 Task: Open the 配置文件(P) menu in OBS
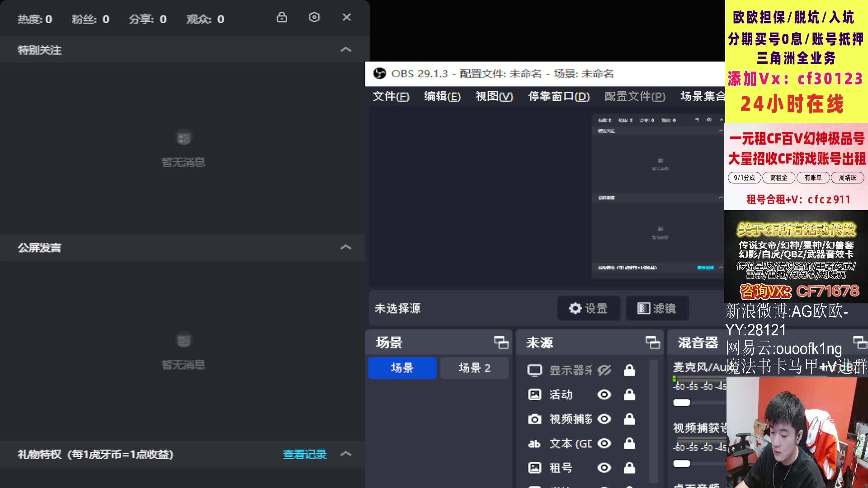pos(635,96)
